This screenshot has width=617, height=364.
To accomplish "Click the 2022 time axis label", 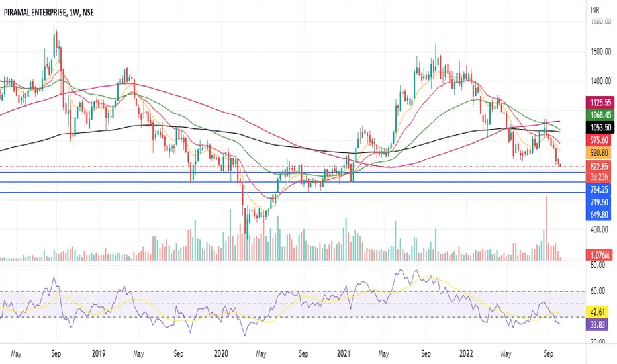I will (x=466, y=353).
